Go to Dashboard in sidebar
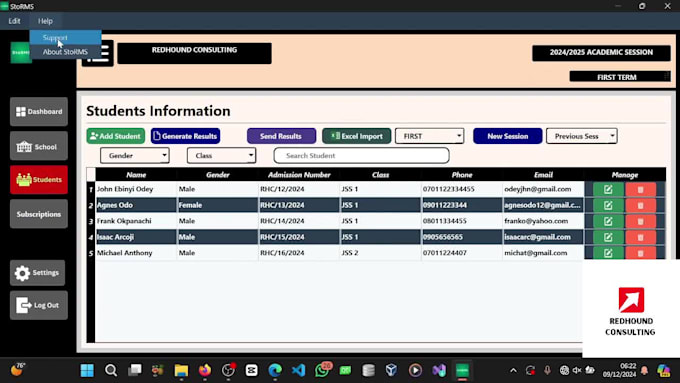Viewport: 680px width, 383px height. tap(39, 111)
